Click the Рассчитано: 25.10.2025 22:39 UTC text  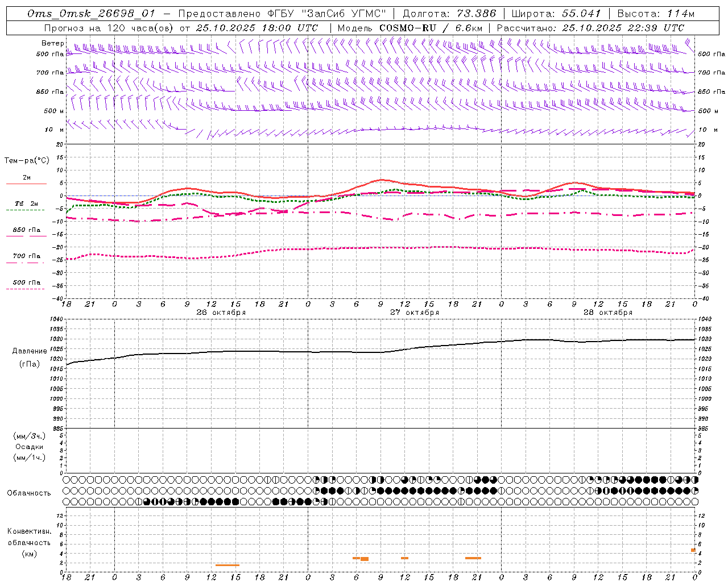(x=590, y=27)
